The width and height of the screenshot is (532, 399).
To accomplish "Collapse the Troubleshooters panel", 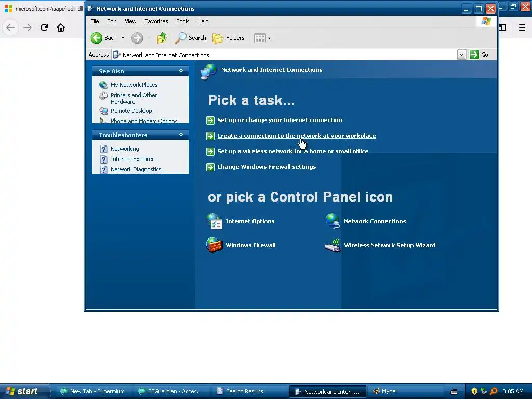I will (181, 135).
